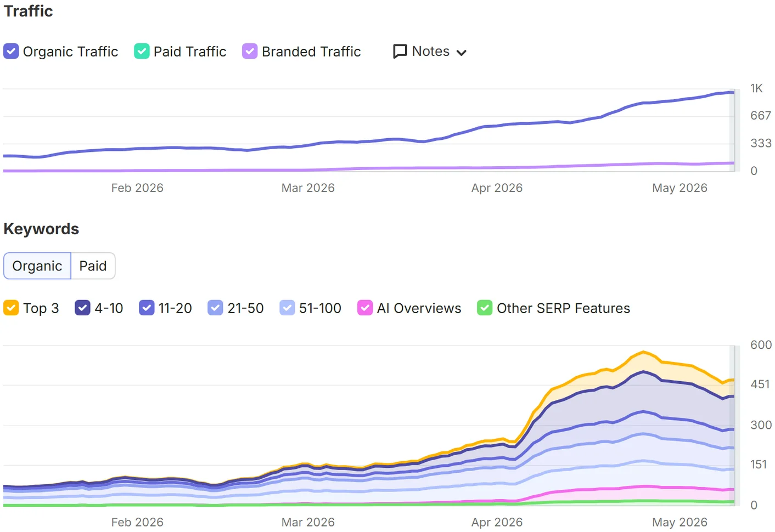
Task: Disable the Branded Traffic checkbox
Action: [x=250, y=51]
